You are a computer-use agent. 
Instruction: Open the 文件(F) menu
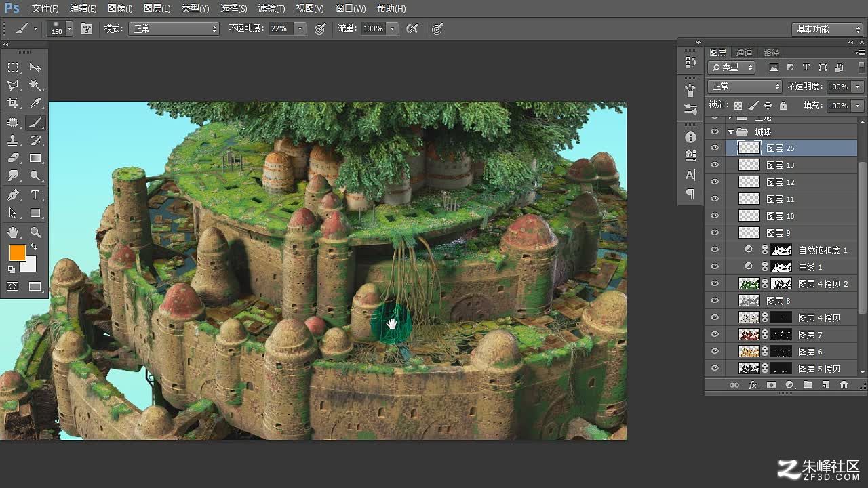pyautogui.click(x=45, y=9)
